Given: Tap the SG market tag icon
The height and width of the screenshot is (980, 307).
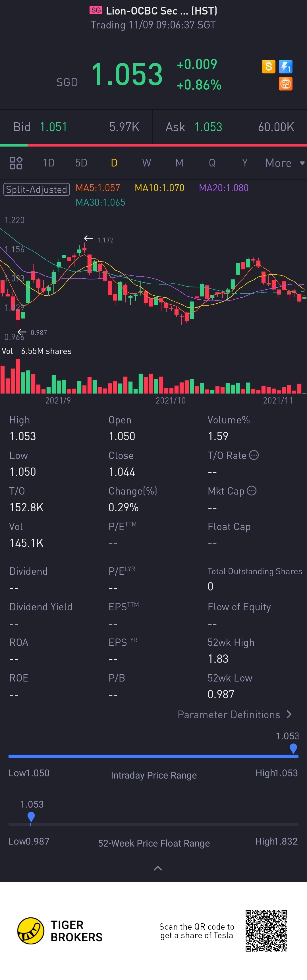Looking at the screenshot, I should point(96,10).
